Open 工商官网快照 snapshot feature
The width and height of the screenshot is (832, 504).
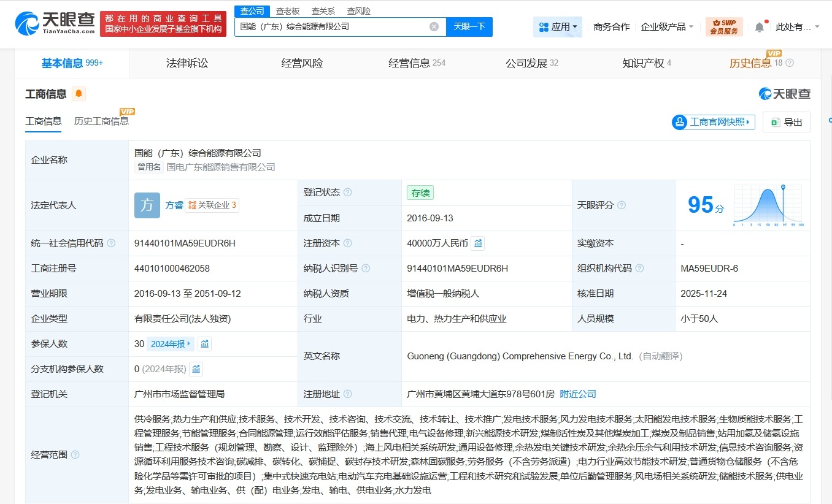coord(712,122)
